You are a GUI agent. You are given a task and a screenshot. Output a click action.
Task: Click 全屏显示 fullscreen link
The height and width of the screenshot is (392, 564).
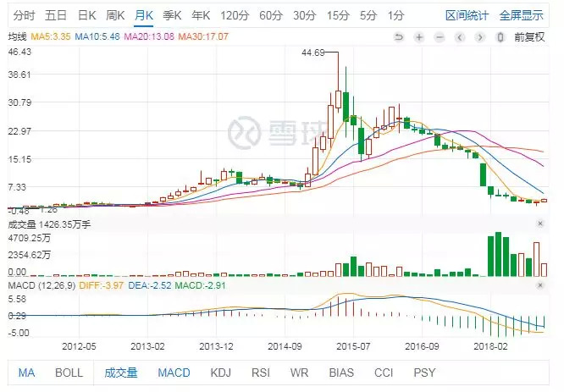521,15
